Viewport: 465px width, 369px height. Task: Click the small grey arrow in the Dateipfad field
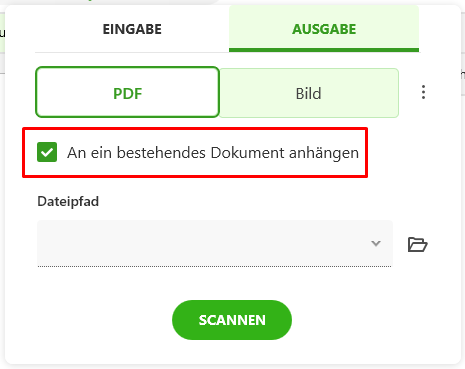376,243
